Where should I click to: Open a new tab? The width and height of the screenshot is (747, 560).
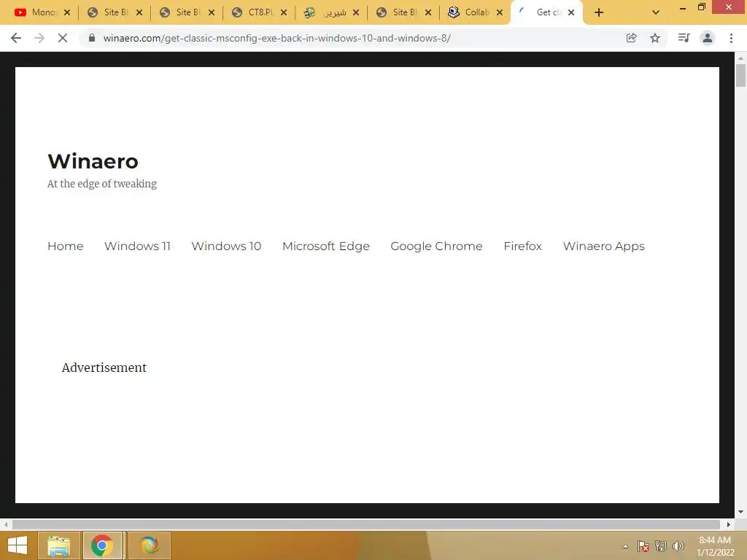[599, 12]
